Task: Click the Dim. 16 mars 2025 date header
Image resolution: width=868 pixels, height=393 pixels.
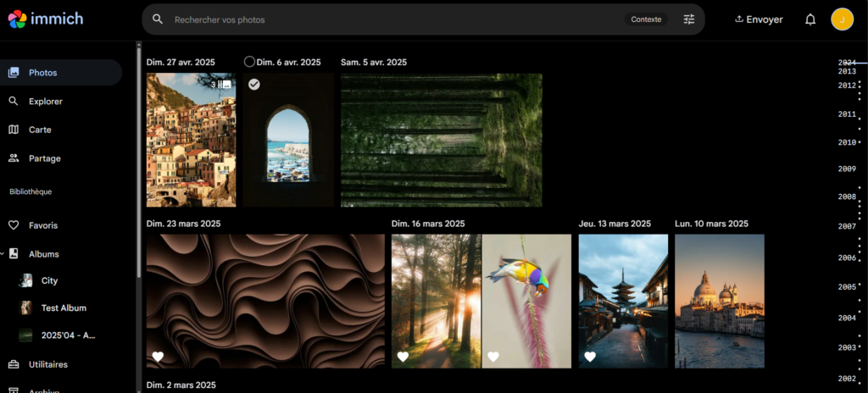Action: pyautogui.click(x=428, y=224)
